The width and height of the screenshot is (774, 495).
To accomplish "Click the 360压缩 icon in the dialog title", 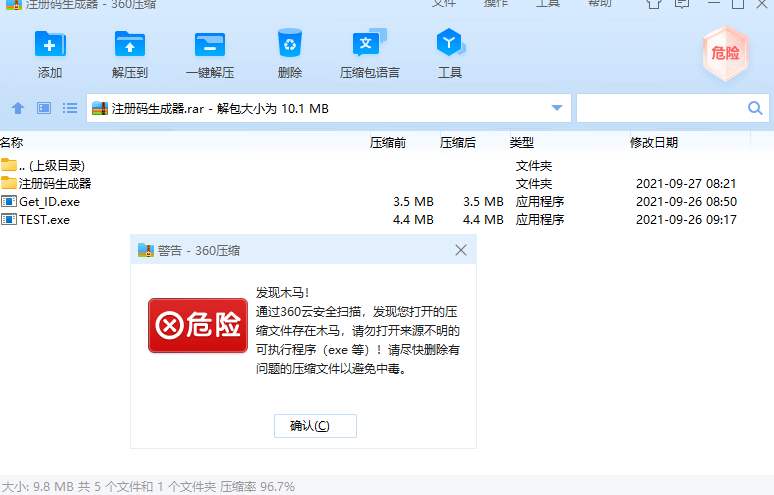I will click(x=146, y=250).
